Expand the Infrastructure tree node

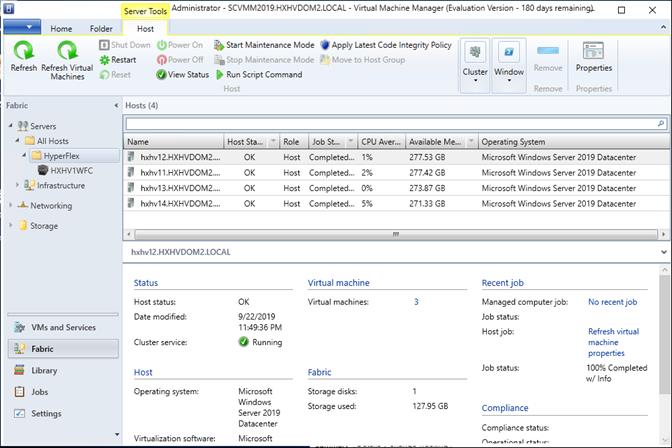point(17,185)
